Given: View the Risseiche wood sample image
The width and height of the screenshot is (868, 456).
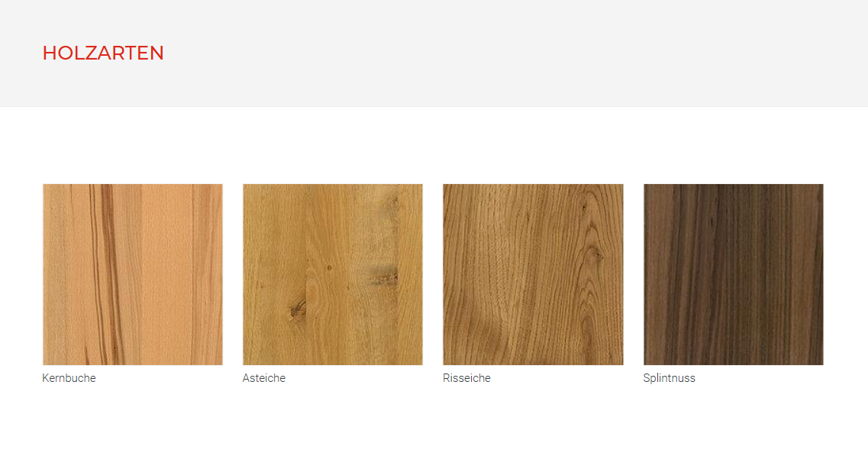Looking at the screenshot, I should pos(533,274).
